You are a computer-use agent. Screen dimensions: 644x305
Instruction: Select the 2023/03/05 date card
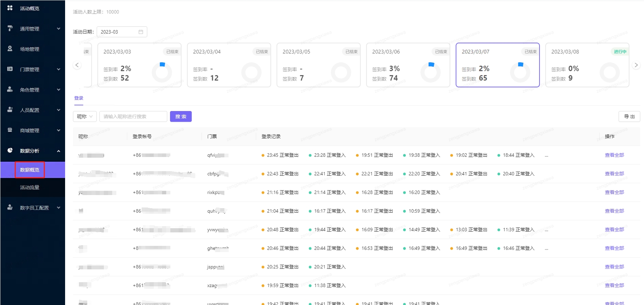pyautogui.click(x=319, y=65)
